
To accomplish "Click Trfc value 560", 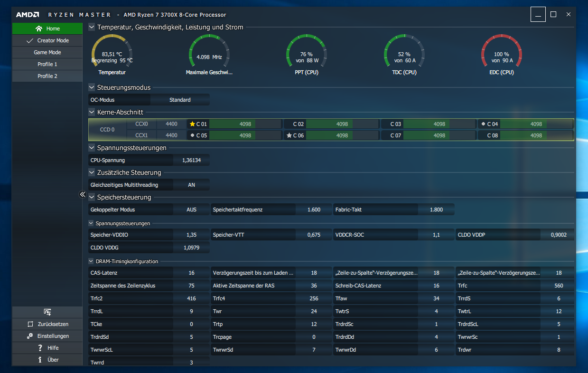I will point(559,286).
